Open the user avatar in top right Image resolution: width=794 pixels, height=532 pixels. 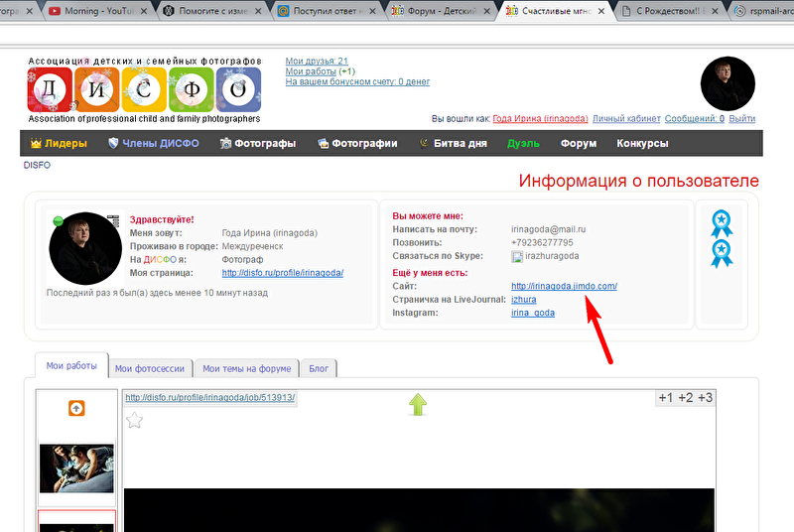tap(728, 83)
